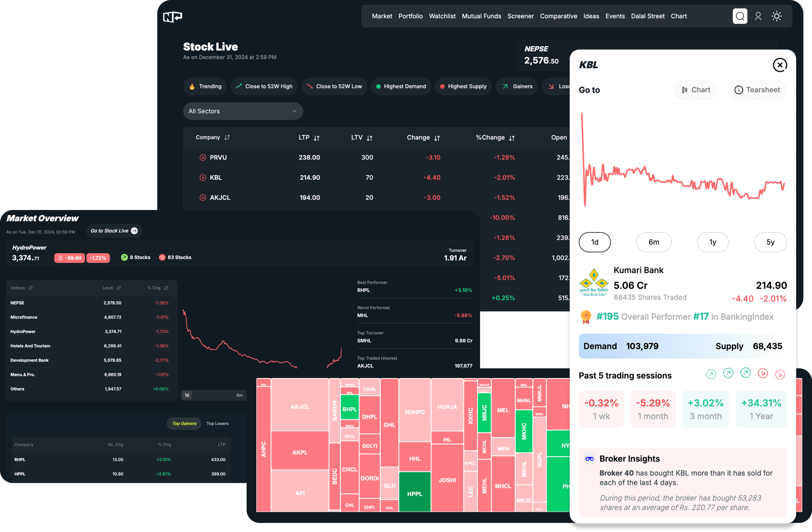
Task: Click the green 8 Stocks up icon
Action: pyautogui.click(x=124, y=257)
